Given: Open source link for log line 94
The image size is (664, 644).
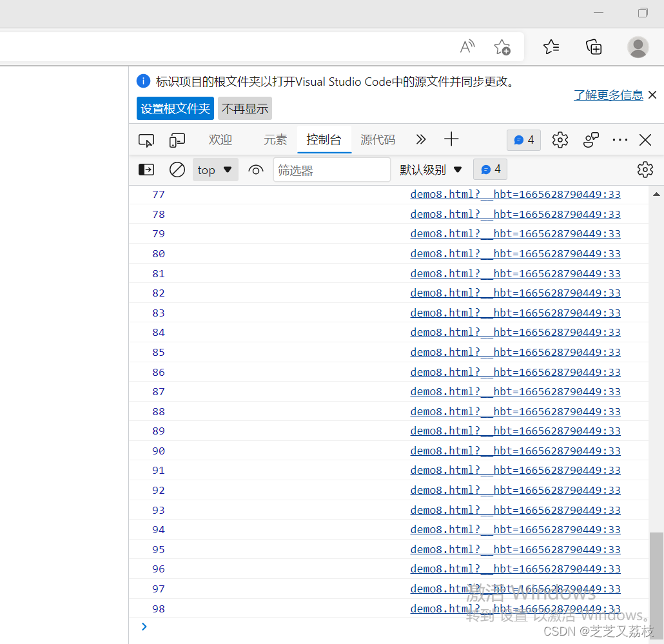Looking at the screenshot, I should point(515,530).
